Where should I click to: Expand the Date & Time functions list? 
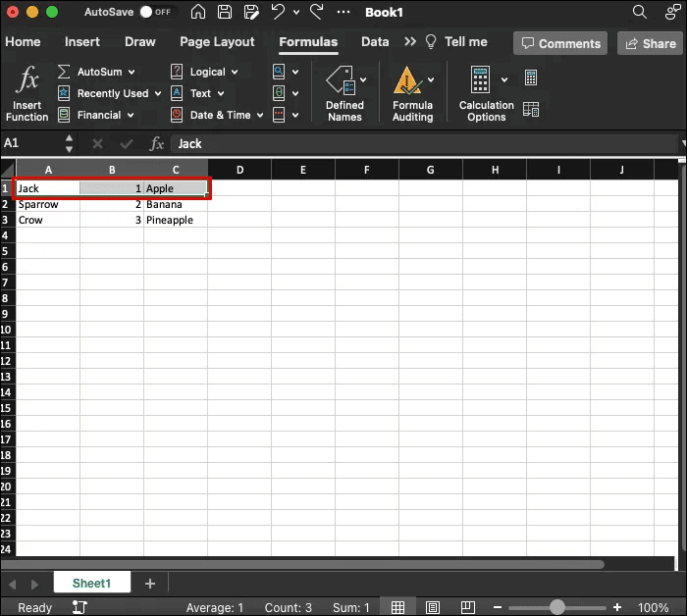click(x=258, y=116)
